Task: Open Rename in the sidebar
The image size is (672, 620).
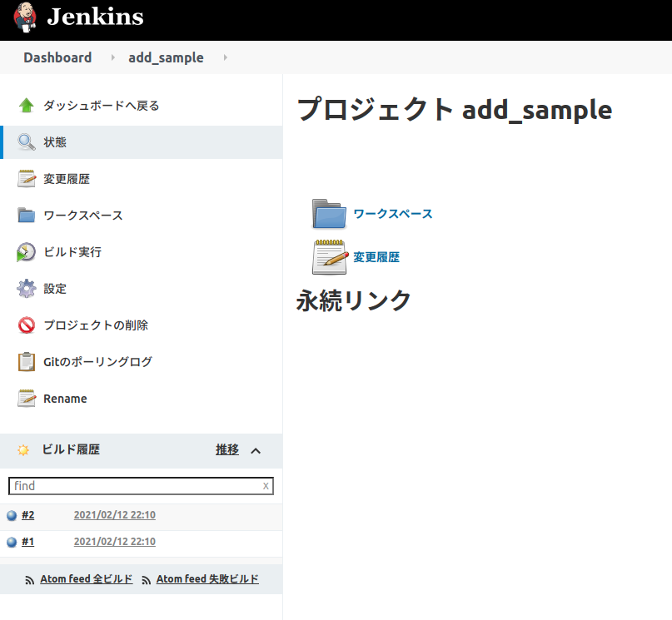Action: (x=65, y=399)
